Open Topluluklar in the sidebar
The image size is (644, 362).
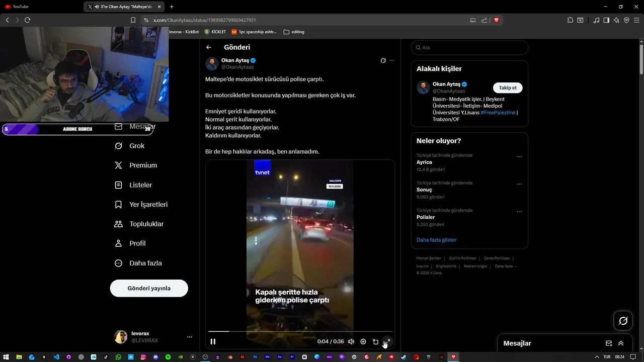[x=139, y=224]
